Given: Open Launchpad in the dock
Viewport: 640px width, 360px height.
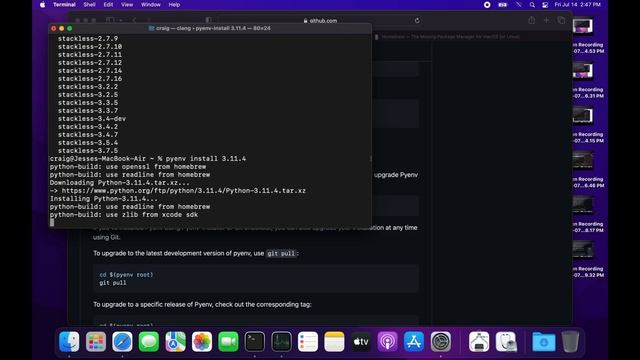Looking at the screenshot, I should tap(96, 341).
